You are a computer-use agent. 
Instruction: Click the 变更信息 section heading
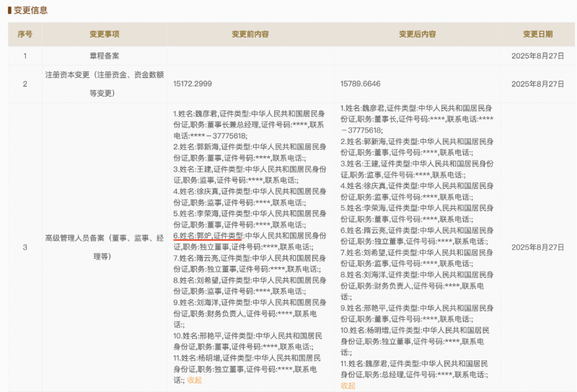[28, 9]
